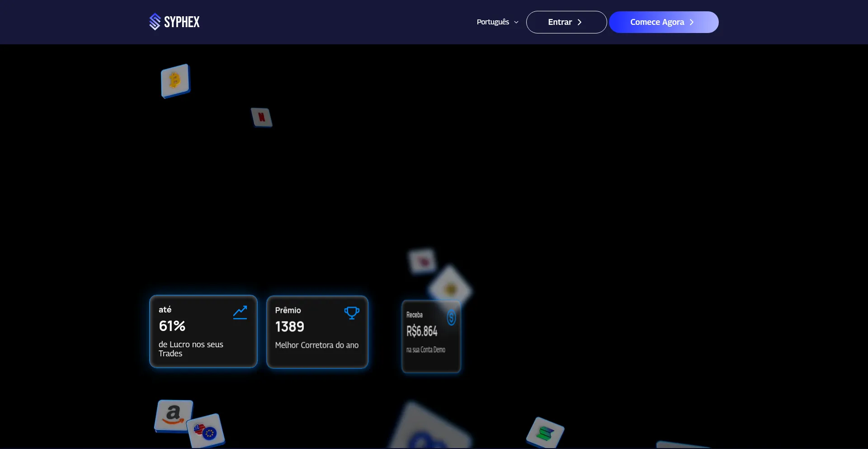Click the trophy icon in Prêmio card
Image resolution: width=868 pixels, height=449 pixels.
pos(352,313)
